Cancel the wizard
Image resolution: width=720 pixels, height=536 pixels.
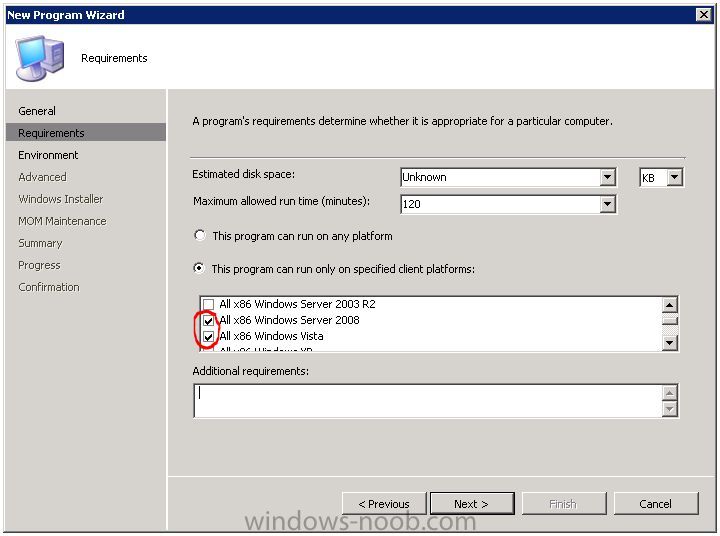coord(655,504)
